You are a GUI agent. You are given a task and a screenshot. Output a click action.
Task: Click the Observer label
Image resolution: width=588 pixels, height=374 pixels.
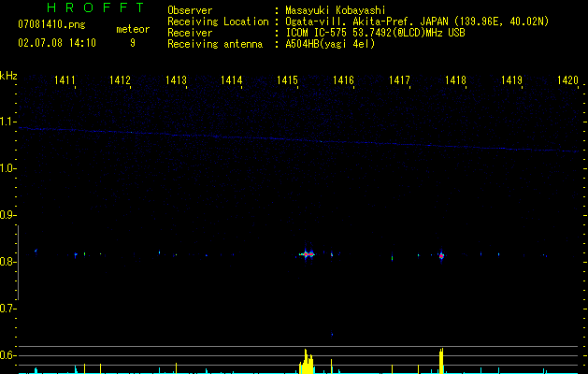click(190, 10)
